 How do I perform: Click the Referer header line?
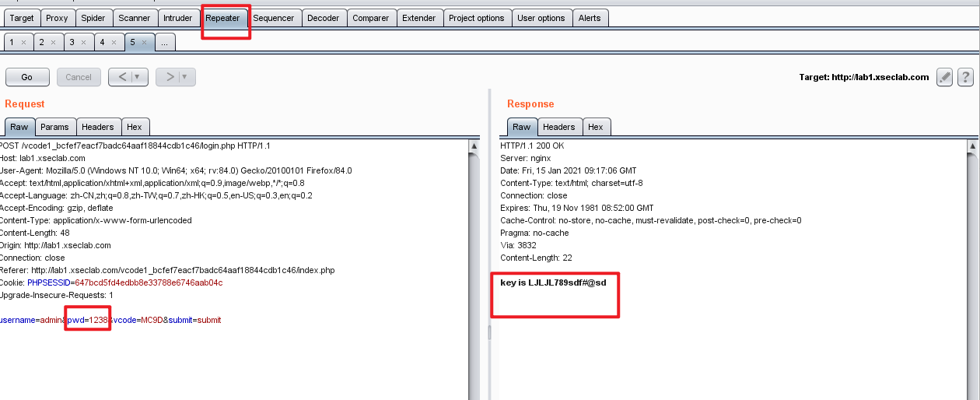tap(167, 270)
